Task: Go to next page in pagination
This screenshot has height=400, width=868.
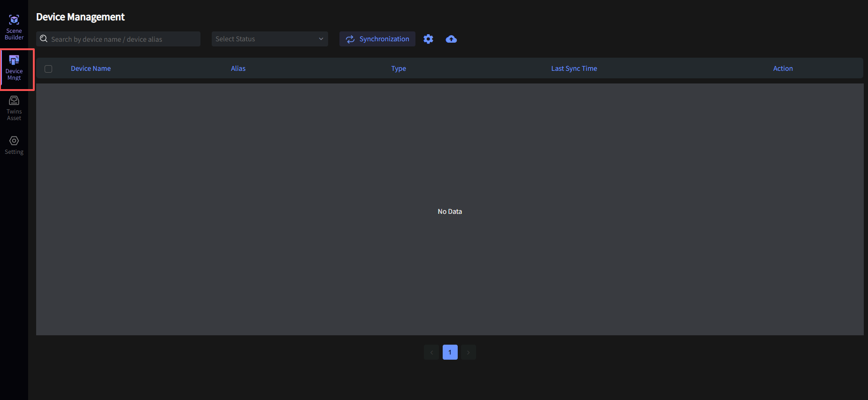Action: pyautogui.click(x=469, y=352)
